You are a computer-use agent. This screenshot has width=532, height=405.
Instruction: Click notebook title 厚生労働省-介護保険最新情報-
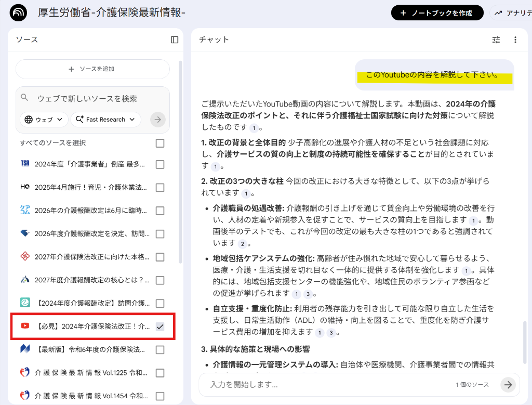click(x=112, y=13)
